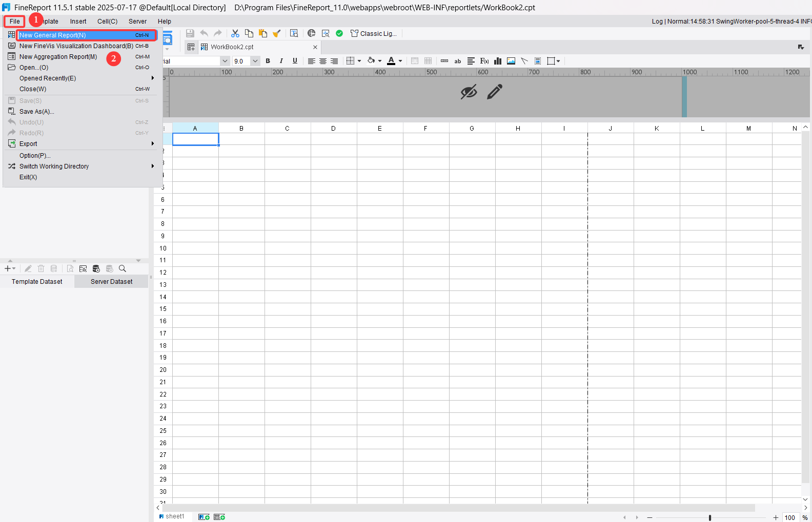
Task: Click the green check status icon
Action: (x=339, y=33)
